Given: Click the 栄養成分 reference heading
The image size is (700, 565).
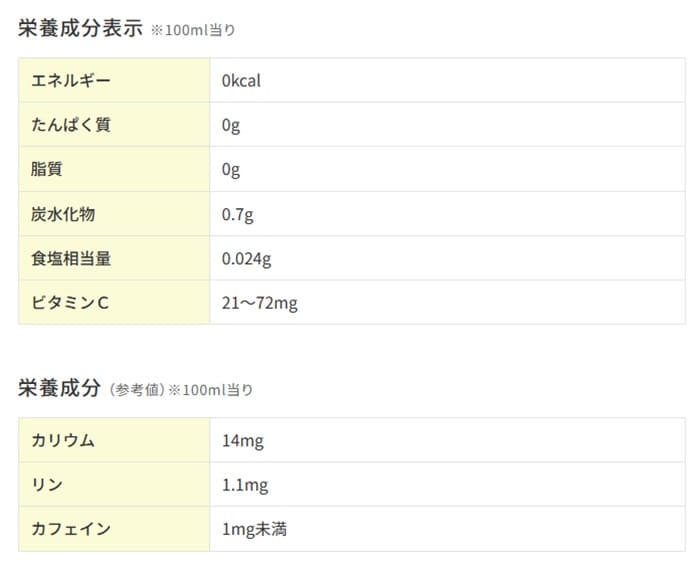Looking at the screenshot, I should click(x=60, y=388).
